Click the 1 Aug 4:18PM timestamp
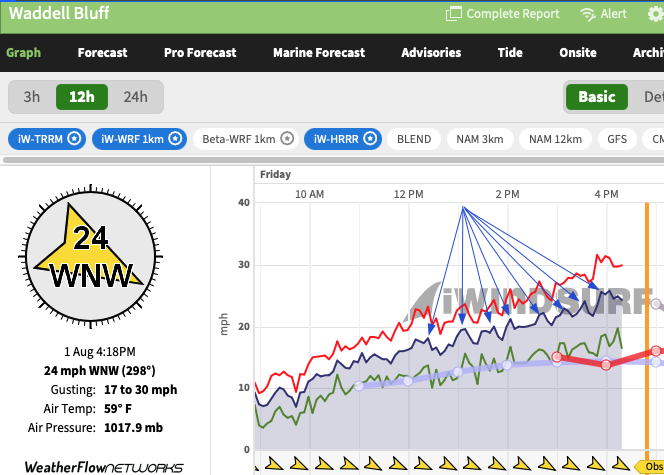Screen dimensions: 664x475 100,352
